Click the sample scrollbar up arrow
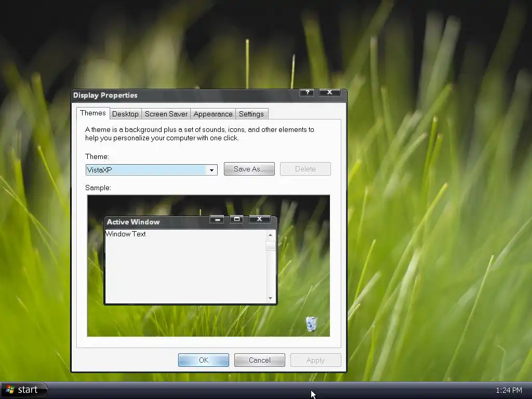Viewport: 532px width, 399px height. point(270,235)
